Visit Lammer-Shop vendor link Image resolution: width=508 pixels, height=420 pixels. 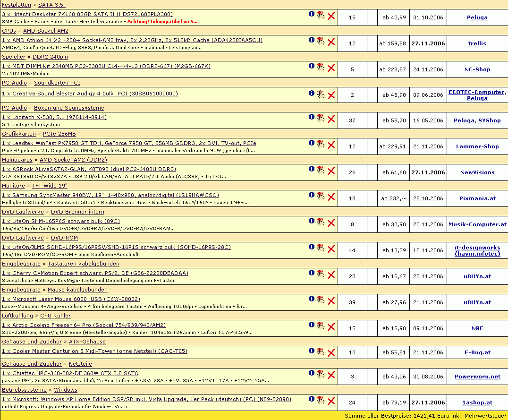click(477, 146)
